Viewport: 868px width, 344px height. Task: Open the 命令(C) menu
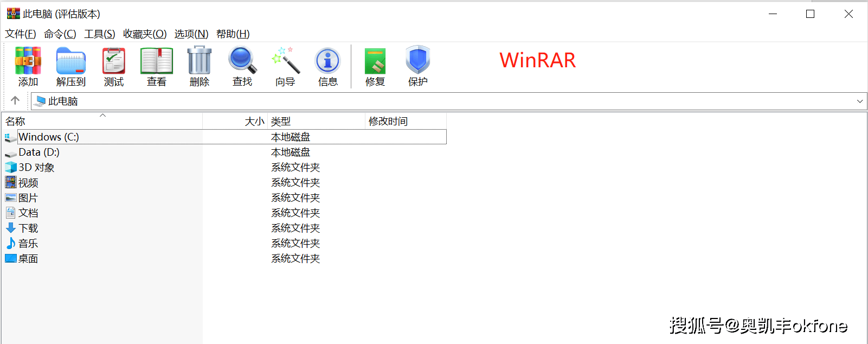pos(60,34)
